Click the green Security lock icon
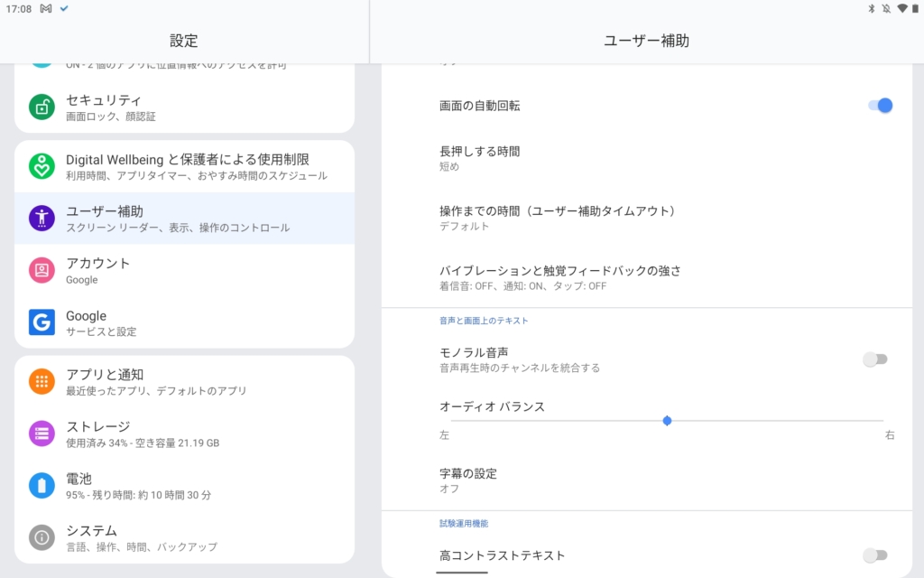This screenshot has height=578, width=924. [x=42, y=107]
